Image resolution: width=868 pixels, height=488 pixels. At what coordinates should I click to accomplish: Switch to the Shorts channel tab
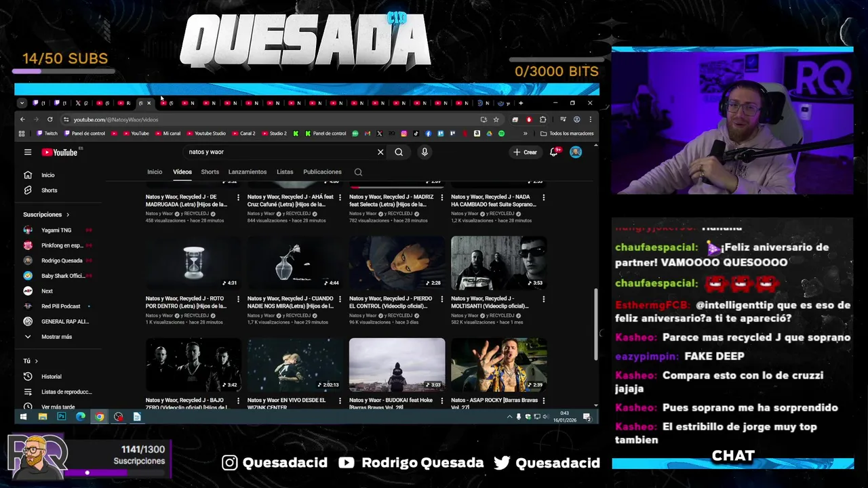[x=210, y=172]
